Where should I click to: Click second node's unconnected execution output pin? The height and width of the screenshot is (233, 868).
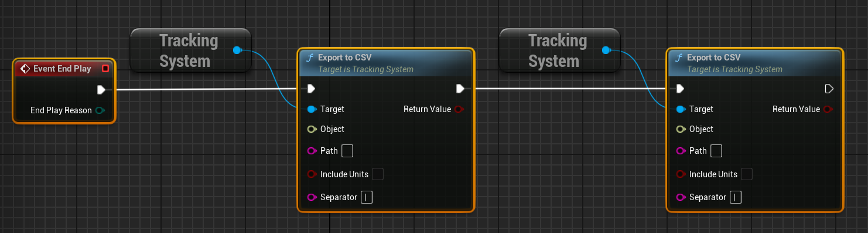pyautogui.click(x=829, y=89)
